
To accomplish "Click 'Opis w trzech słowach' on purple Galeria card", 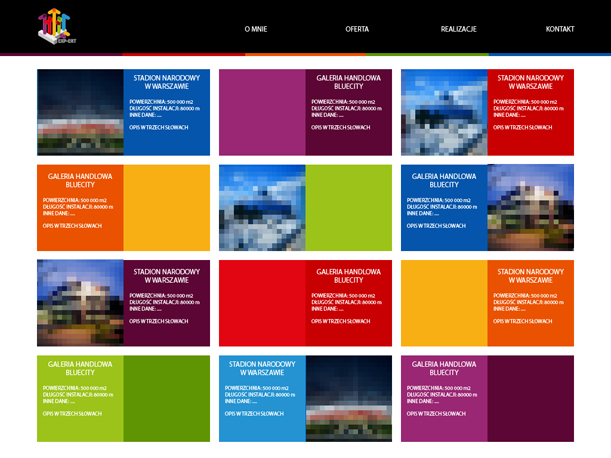I will point(436,414).
